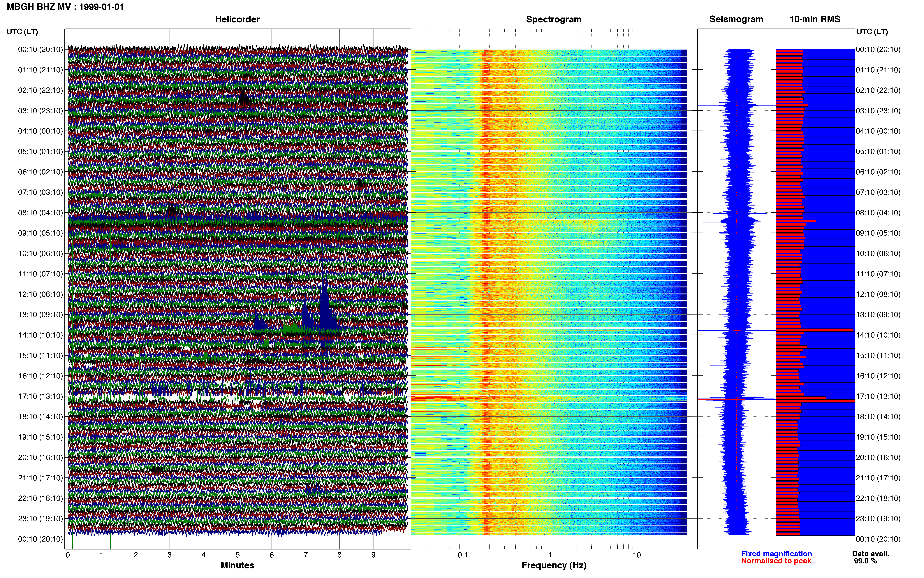Image resolution: width=924 pixels, height=578 pixels.
Task: Click '04:10 (00:10)' on the Helicorder time axis
Action: click(x=41, y=131)
